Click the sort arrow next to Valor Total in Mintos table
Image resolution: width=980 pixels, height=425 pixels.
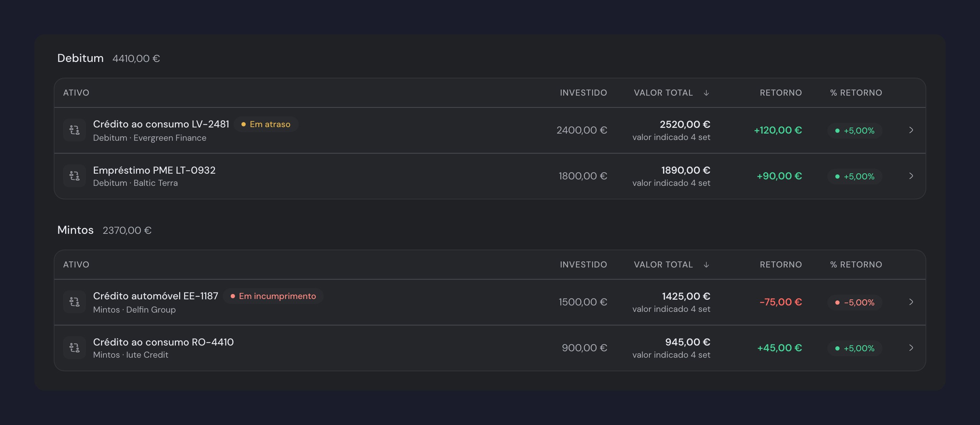(x=706, y=265)
